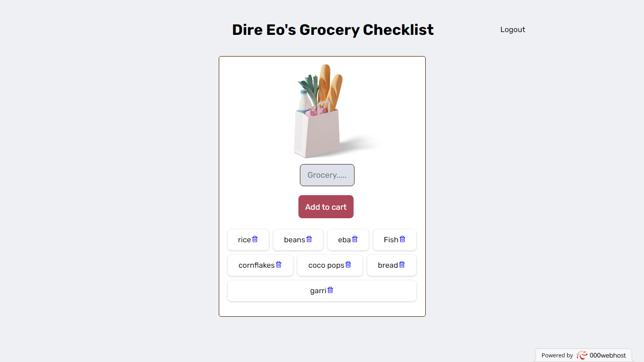Click the beans item text
This screenshot has width=644, height=362.
point(295,240)
